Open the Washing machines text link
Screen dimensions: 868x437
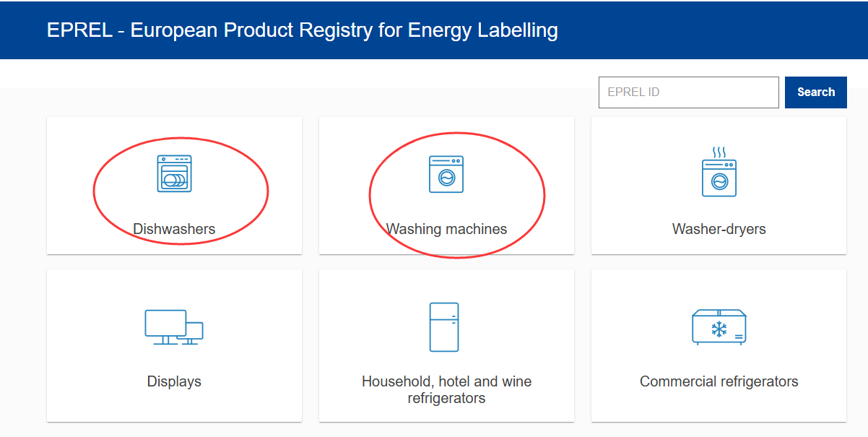pos(446,229)
